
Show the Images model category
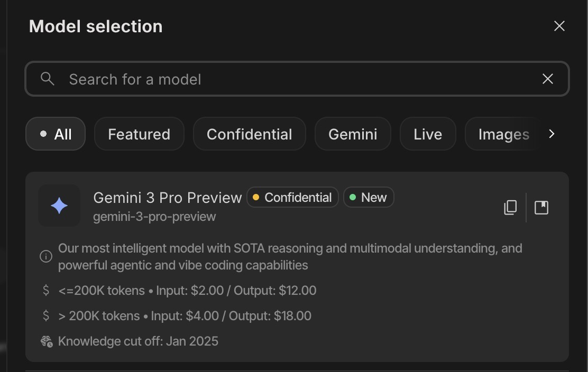[503, 134]
